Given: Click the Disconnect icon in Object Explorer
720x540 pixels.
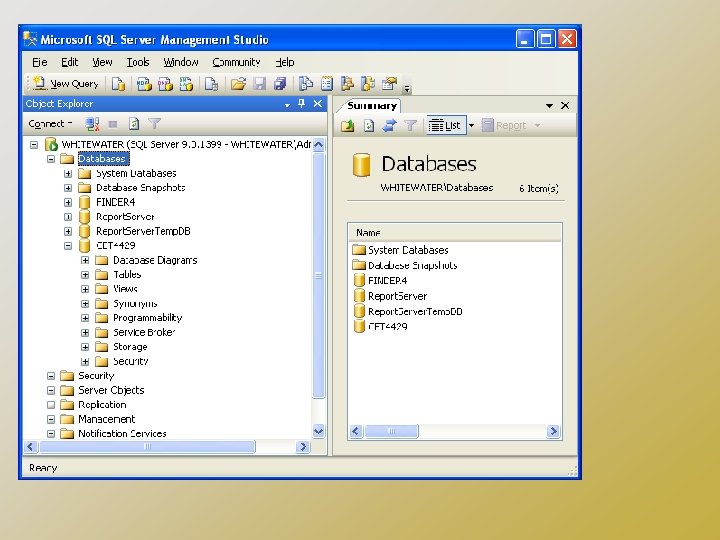Looking at the screenshot, I should coord(92,124).
